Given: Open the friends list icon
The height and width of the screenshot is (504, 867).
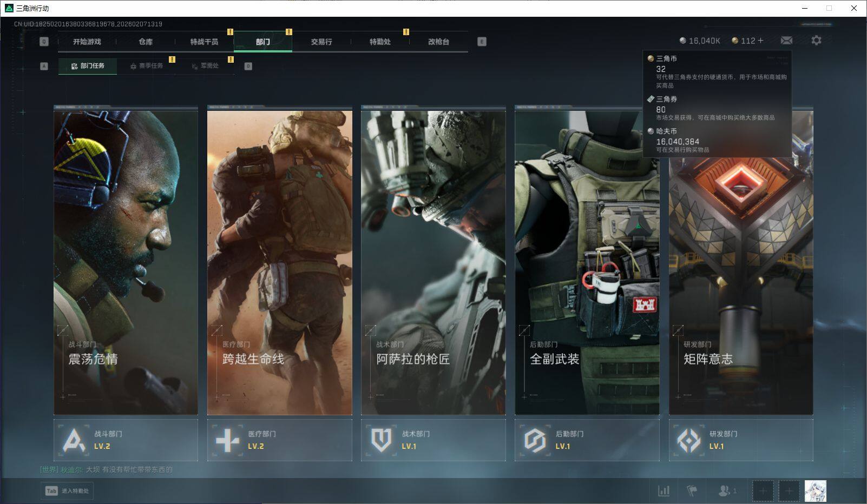Looking at the screenshot, I should pyautogui.click(x=724, y=490).
